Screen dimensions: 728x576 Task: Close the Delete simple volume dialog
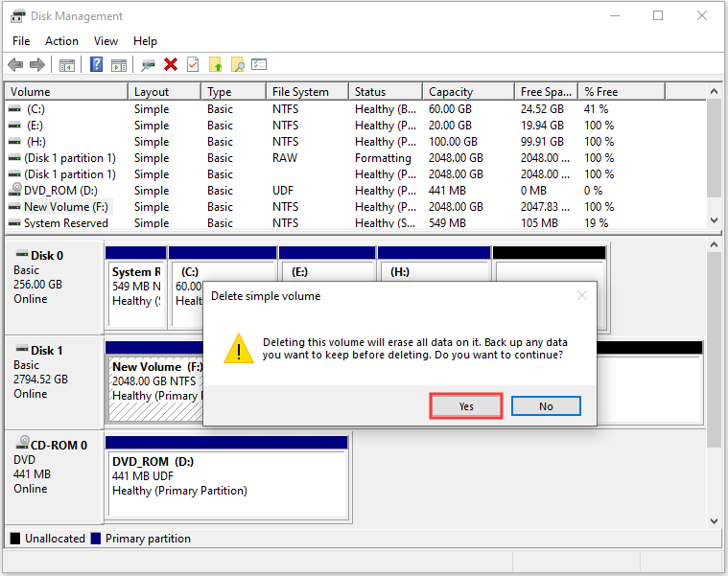click(582, 295)
